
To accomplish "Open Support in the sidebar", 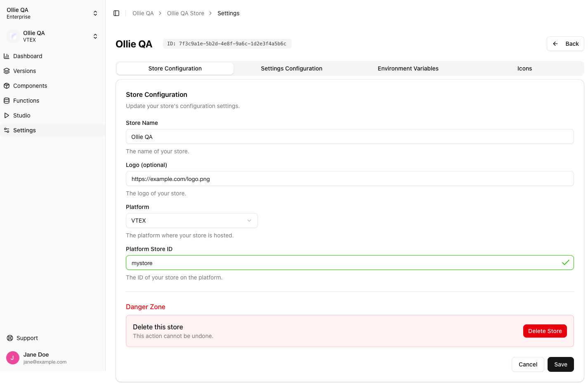I will [x=53, y=338].
